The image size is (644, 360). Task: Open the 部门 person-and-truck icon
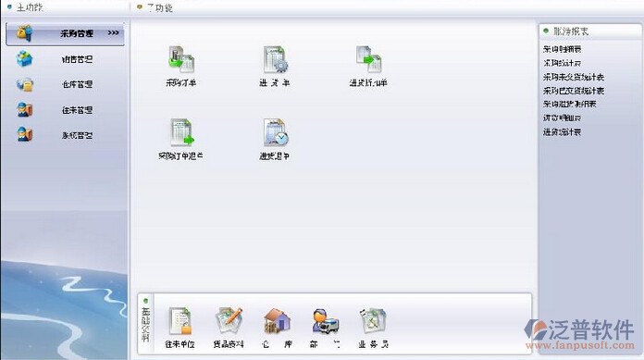(325, 322)
